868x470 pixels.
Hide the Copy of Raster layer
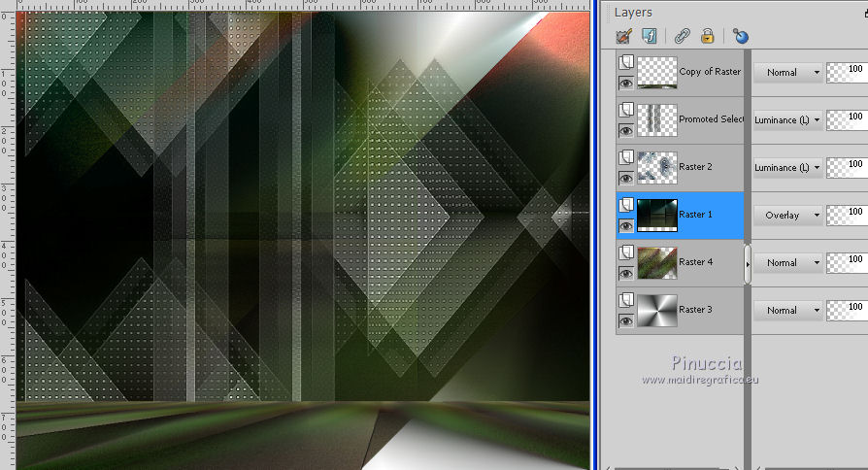point(626,84)
